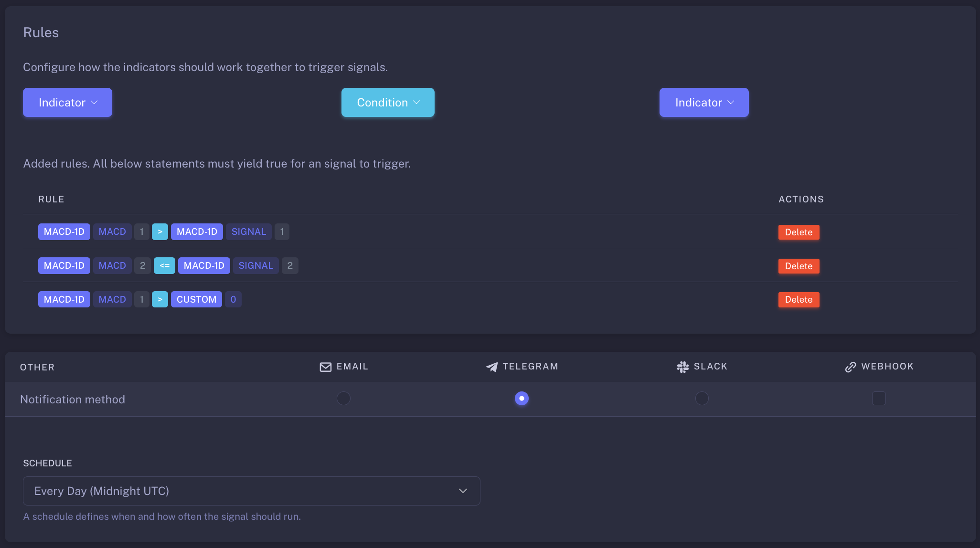Image resolution: width=980 pixels, height=548 pixels.
Task: Click the ACTIONS column header
Action: click(801, 199)
